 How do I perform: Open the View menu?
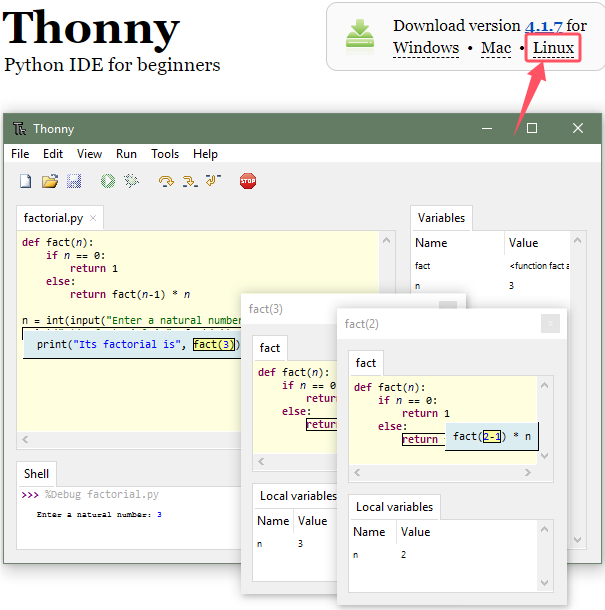coord(89,154)
